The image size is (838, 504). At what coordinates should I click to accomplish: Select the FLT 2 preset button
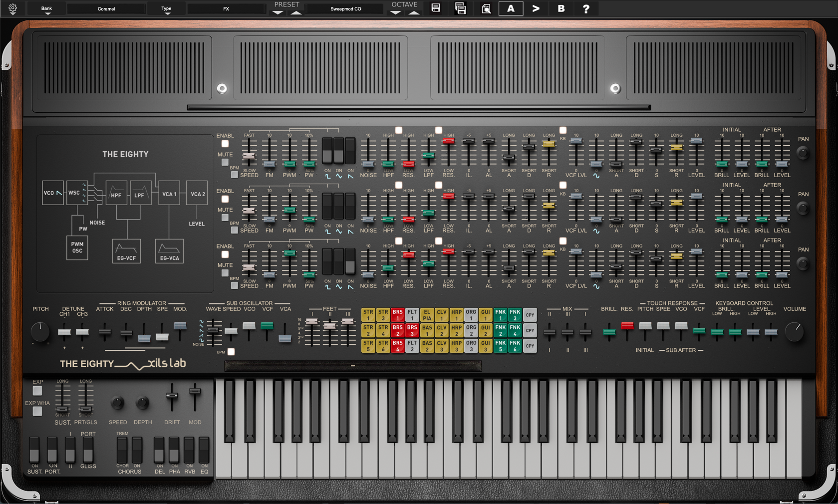(412, 346)
